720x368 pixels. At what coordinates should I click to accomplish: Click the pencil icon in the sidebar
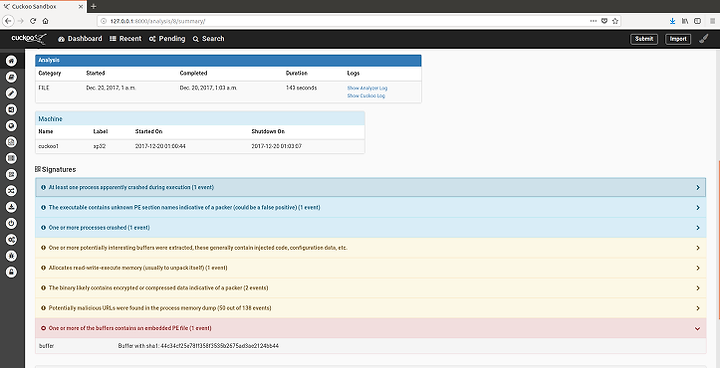point(11,93)
